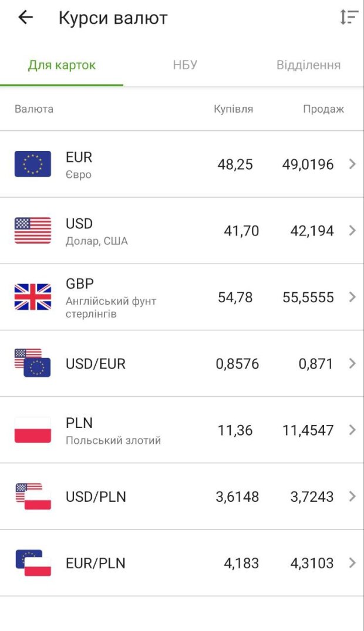The image size is (364, 631).
Task: Tap the United States flag icon
Action: [x=33, y=230]
